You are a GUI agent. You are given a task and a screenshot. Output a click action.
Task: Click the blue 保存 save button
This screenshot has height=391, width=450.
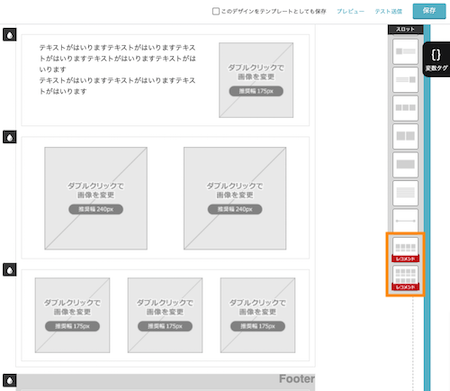[x=429, y=11]
